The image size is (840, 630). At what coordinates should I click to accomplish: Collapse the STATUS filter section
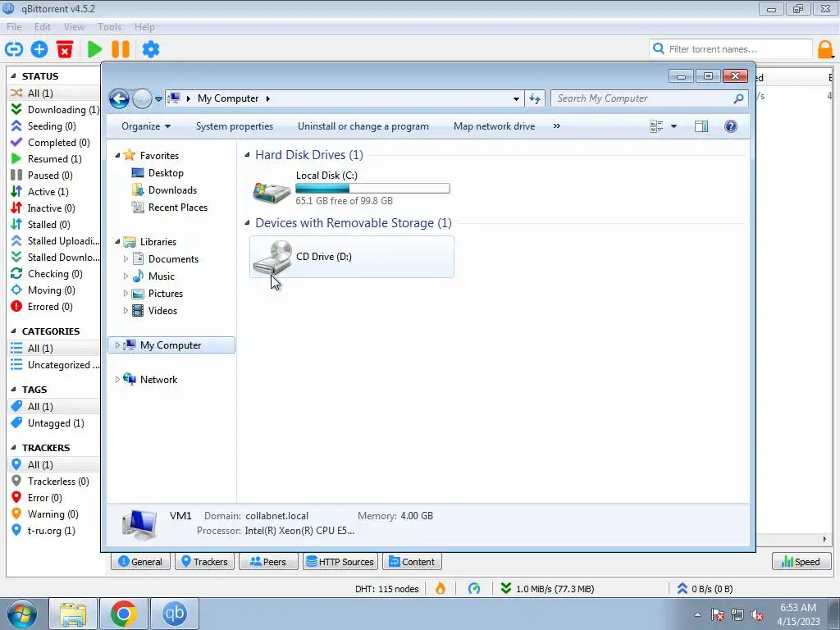13,76
